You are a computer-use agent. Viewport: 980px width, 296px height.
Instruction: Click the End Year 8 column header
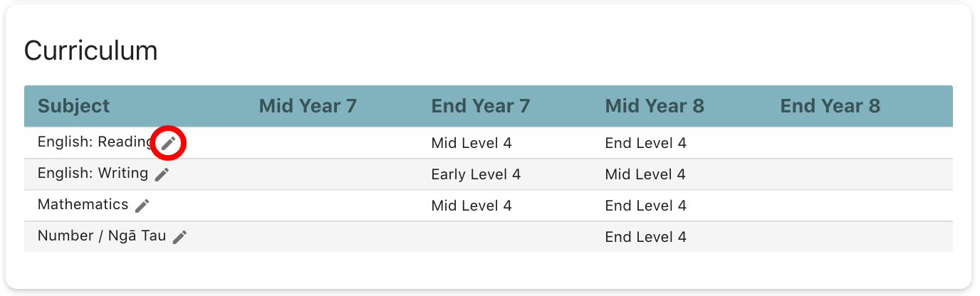830,106
